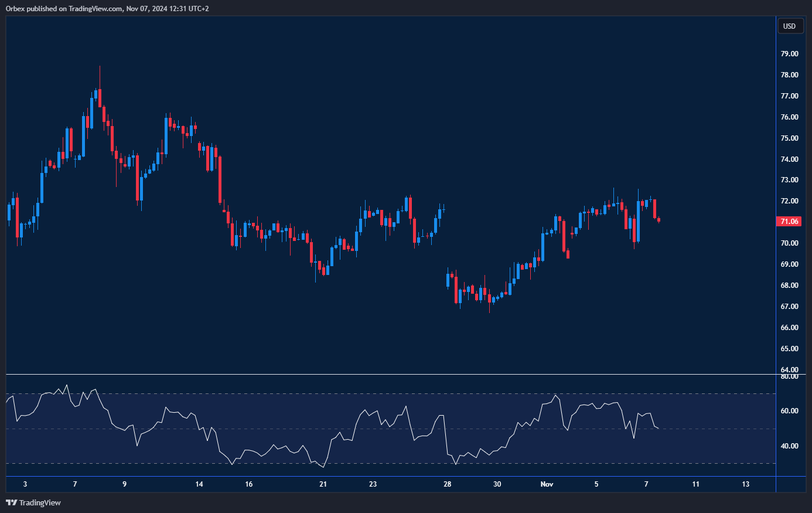Select the Nov label on the time axis

pos(547,484)
